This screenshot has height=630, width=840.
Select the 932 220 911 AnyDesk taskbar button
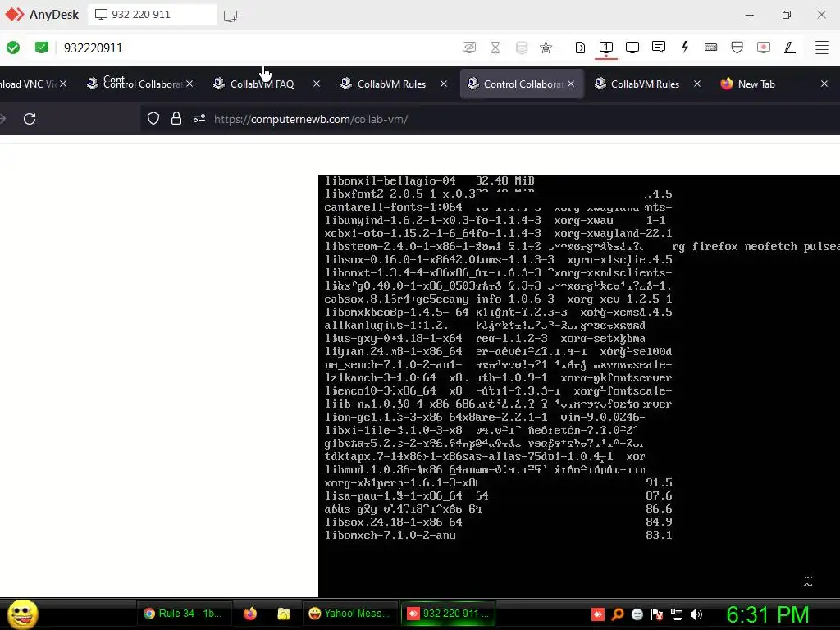click(x=449, y=614)
